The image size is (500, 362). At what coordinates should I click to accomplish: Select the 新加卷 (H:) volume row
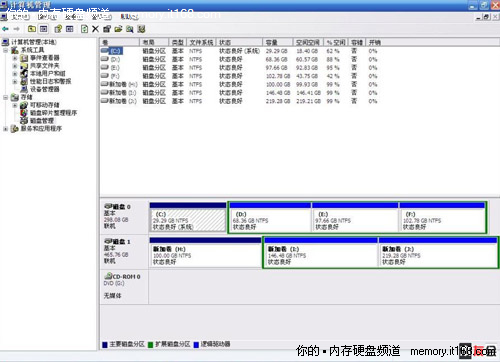[239, 84]
